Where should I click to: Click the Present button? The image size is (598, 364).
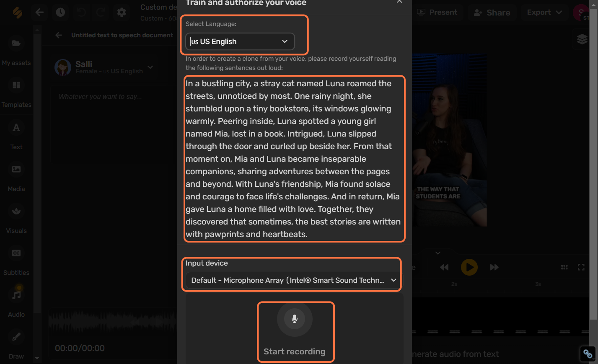click(x=437, y=12)
